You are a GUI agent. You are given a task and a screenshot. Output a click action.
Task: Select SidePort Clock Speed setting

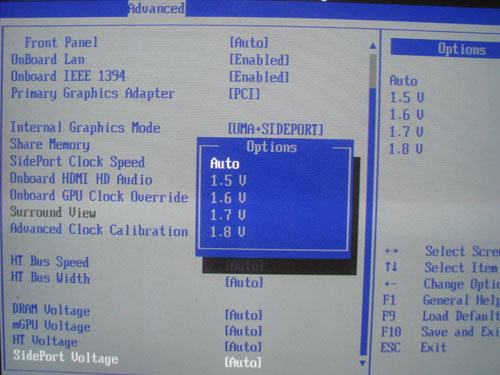coord(77,162)
